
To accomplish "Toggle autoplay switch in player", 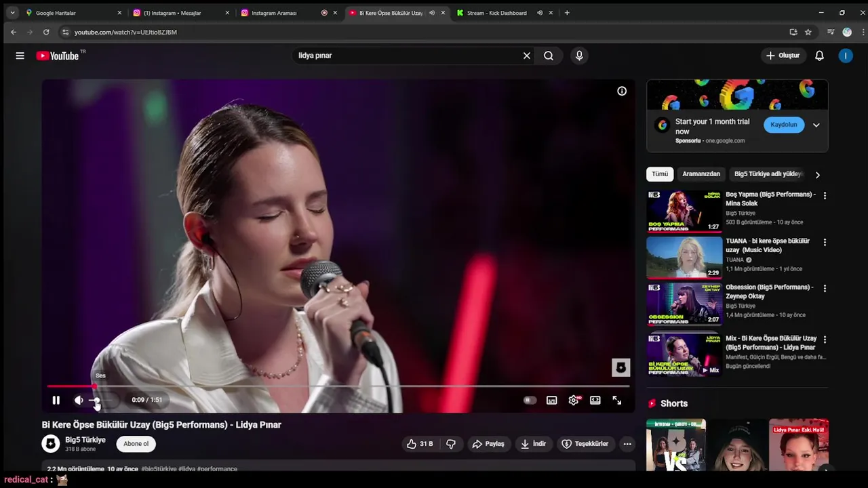I will 530,400.
